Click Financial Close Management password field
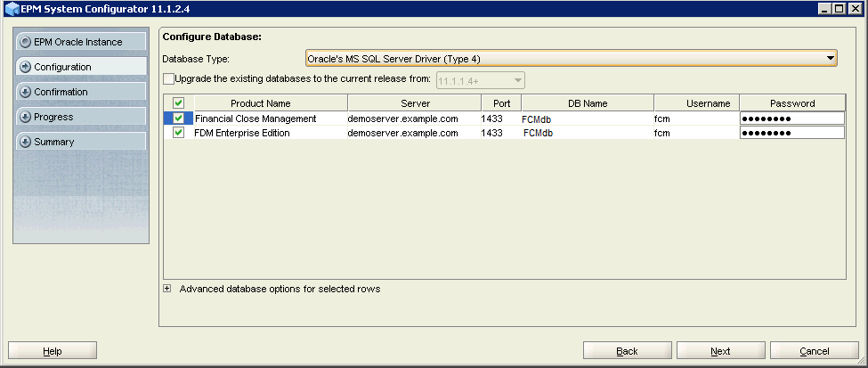The image size is (868, 368). coord(791,119)
